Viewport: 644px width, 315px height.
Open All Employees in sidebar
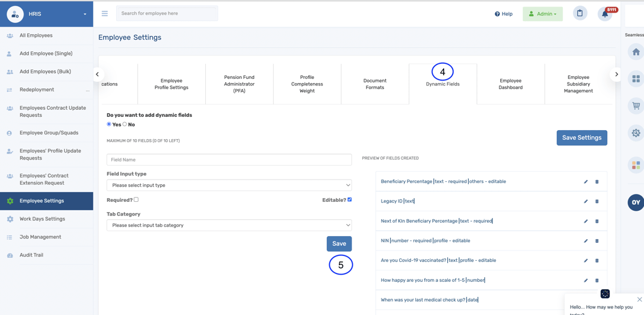click(46, 36)
